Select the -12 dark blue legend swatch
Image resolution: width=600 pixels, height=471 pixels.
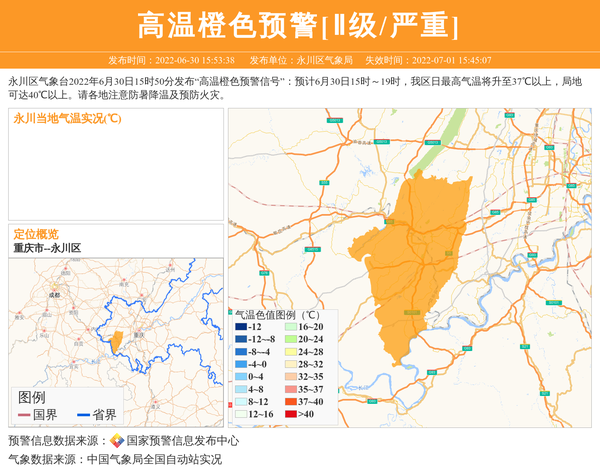click(240, 327)
